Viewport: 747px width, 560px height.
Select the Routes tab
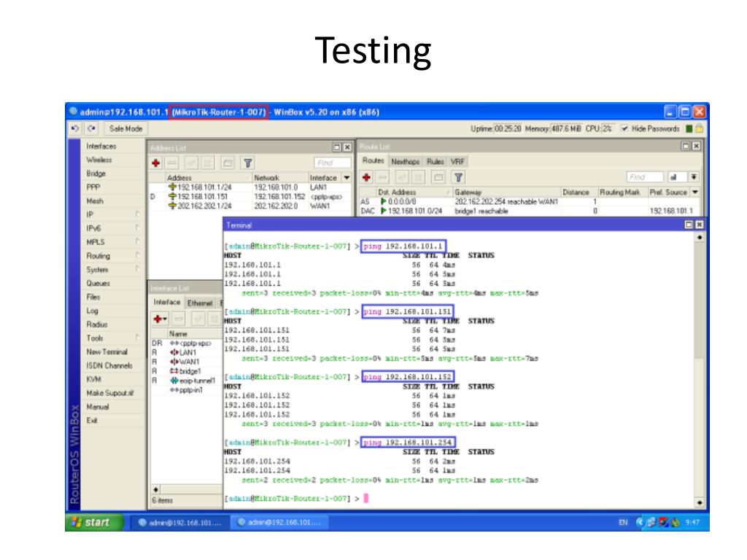point(373,161)
